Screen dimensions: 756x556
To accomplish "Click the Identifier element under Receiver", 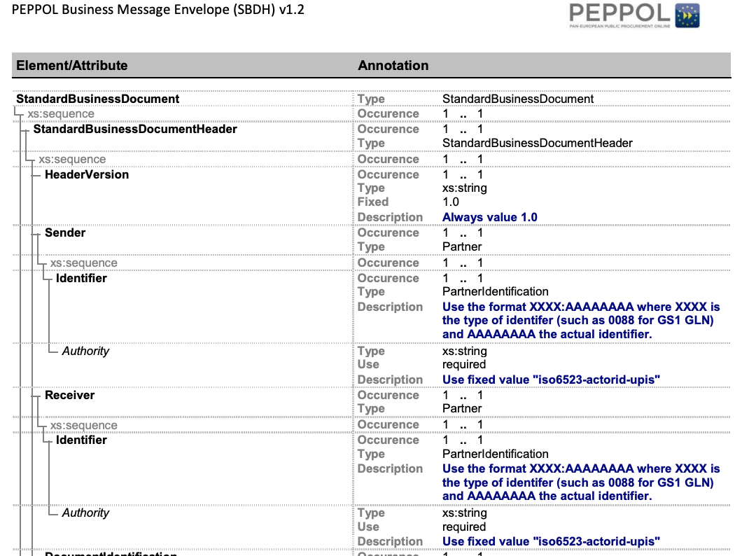I will pos(81,440).
